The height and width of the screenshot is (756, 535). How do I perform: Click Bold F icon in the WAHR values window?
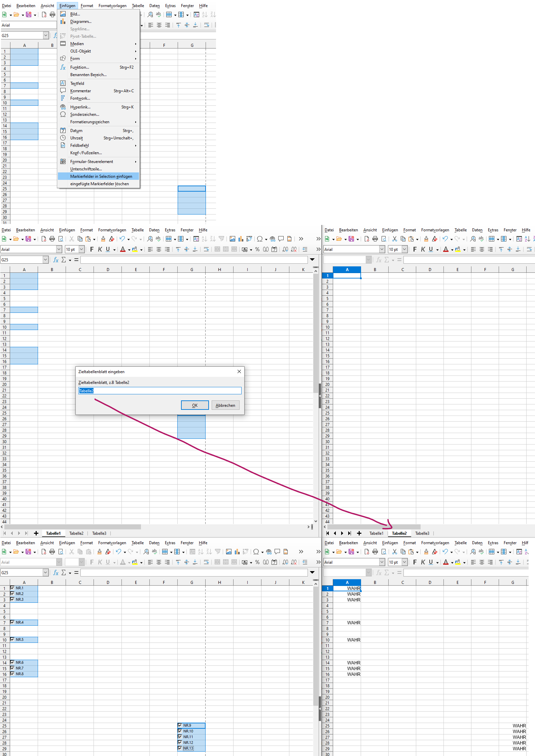pos(415,562)
